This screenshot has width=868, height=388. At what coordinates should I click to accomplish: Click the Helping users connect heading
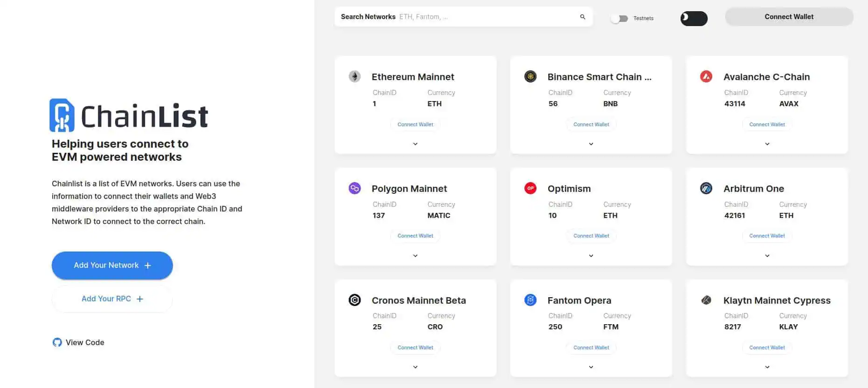click(x=120, y=150)
